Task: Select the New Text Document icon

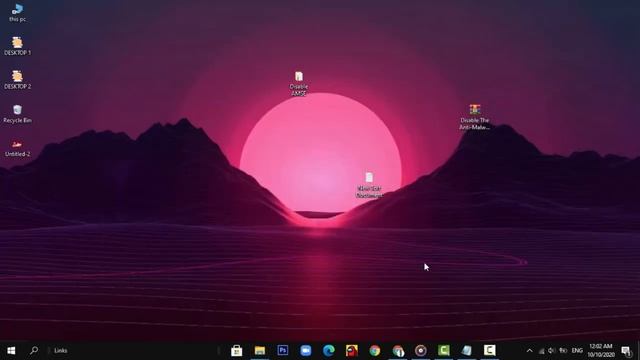Action: point(369,185)
